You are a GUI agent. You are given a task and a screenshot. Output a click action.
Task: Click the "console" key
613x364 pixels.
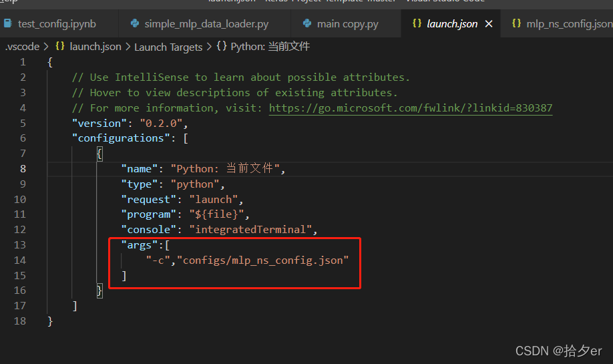click(x=148, y=230)
